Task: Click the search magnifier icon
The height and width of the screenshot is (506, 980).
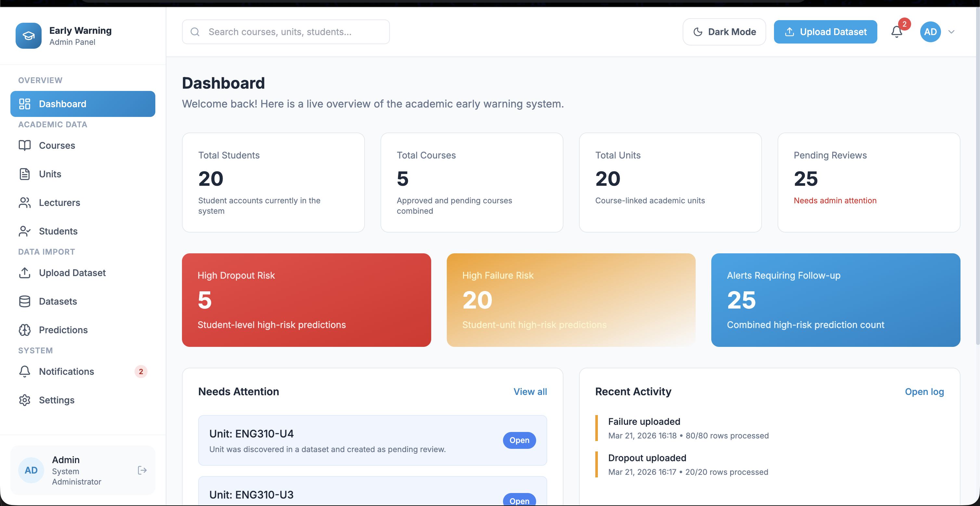Action: coord(195,32)
